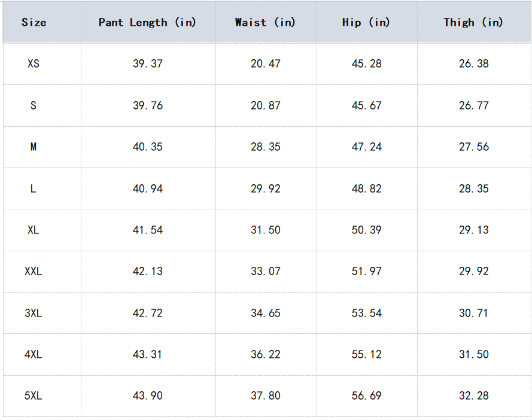
Task: Select the M size cell
Action: 34,147
